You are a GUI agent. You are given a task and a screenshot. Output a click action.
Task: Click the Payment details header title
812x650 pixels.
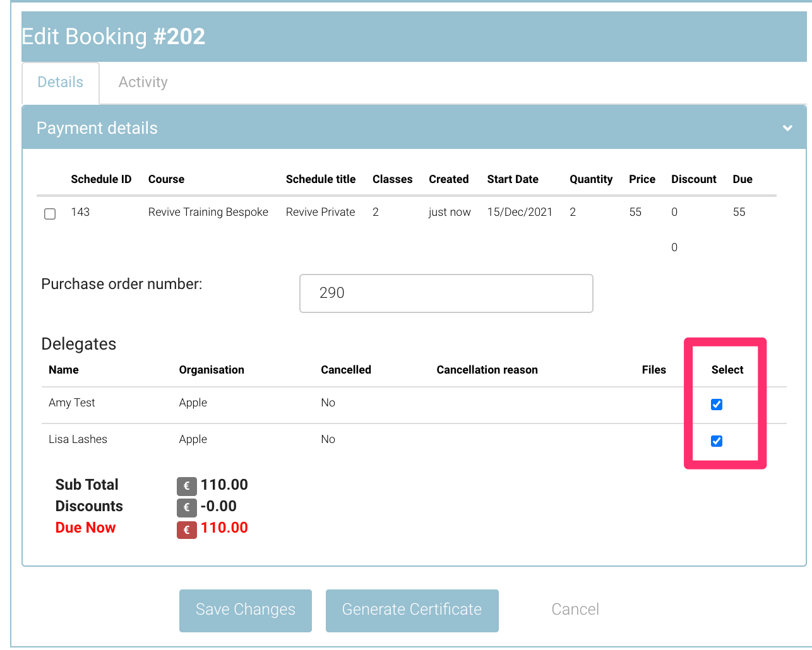pos(97,128)
